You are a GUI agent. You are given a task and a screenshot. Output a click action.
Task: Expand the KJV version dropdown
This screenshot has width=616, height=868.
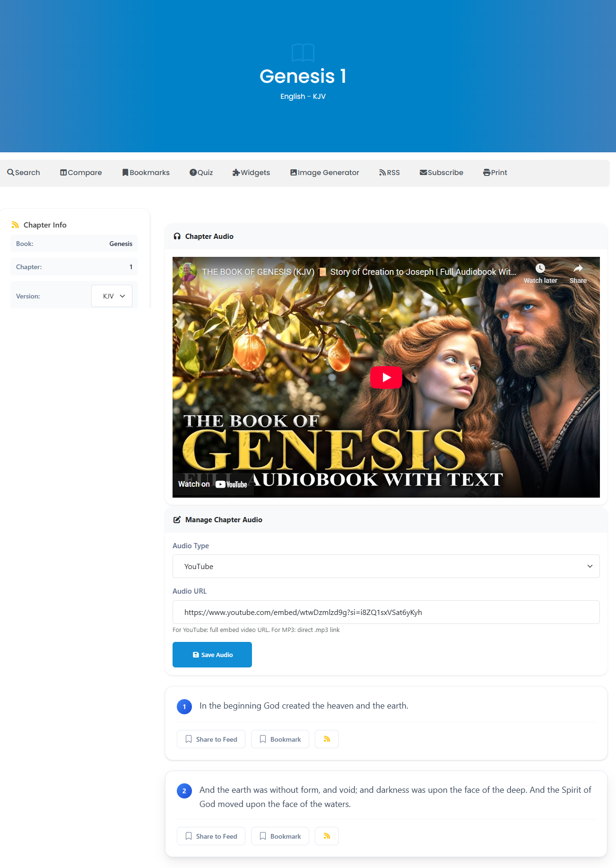click(x=112, y=296)
